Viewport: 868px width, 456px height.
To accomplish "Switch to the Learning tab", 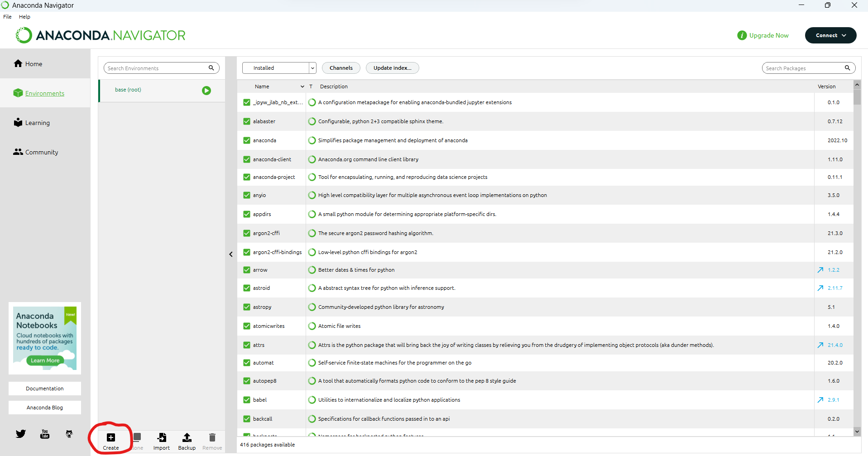I will [x=37, y=123].
